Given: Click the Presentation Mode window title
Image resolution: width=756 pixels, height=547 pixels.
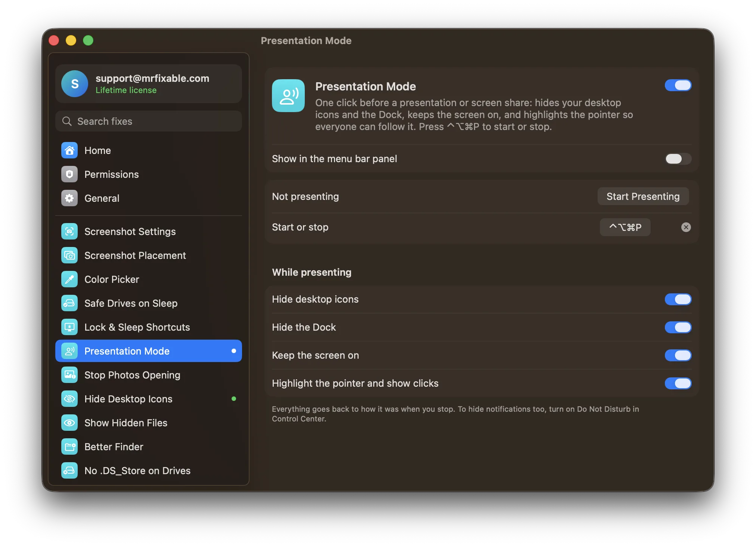Looking at the screenshot, I should pyautogui.click(x=306, y=41).
